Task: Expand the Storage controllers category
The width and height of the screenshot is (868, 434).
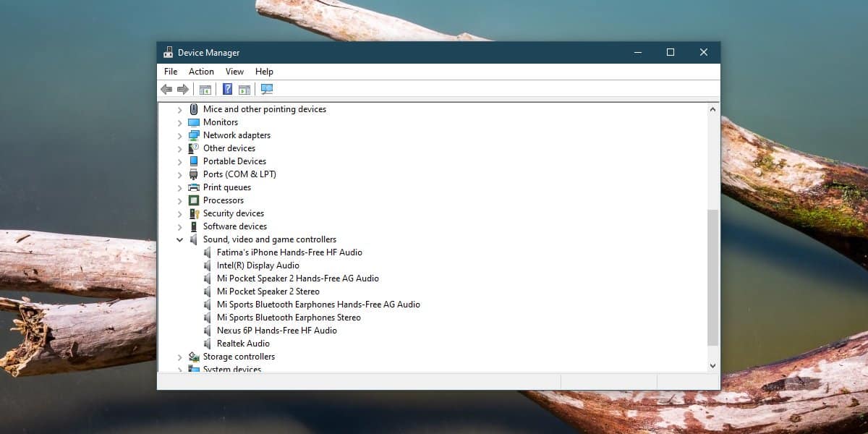Action: [180, 357]
